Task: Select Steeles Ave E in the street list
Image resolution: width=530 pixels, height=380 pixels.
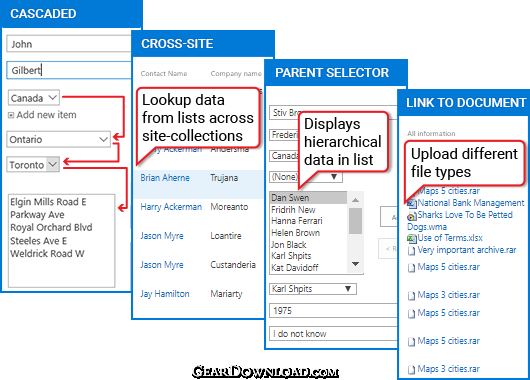Action: (38, 241)
